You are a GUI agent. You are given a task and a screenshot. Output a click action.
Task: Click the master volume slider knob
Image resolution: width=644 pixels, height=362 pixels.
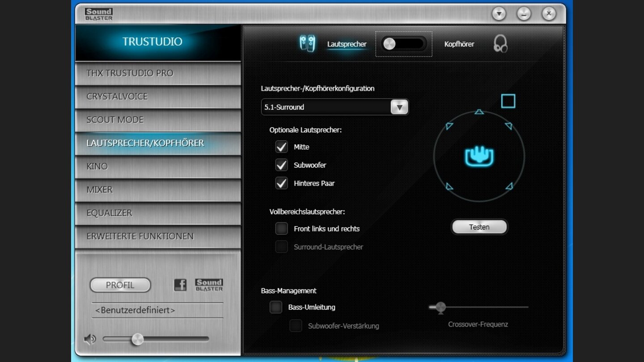click(x=137, y=339)
